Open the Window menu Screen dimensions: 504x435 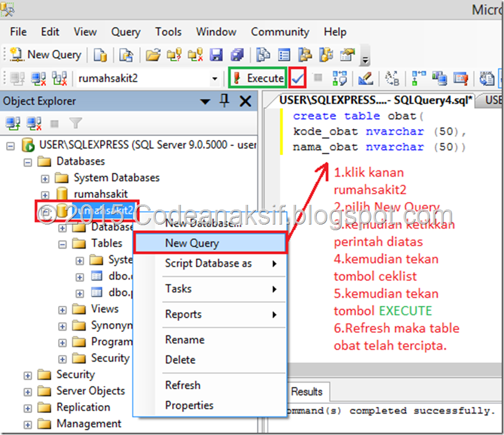[216, 32]
